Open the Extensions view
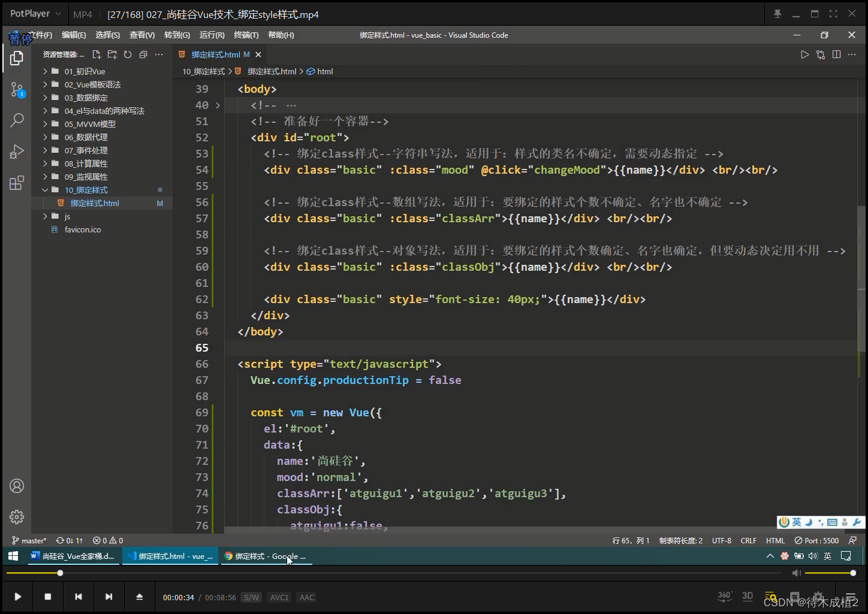The width and height of the screenshot is (868, 614). (17, 183)
